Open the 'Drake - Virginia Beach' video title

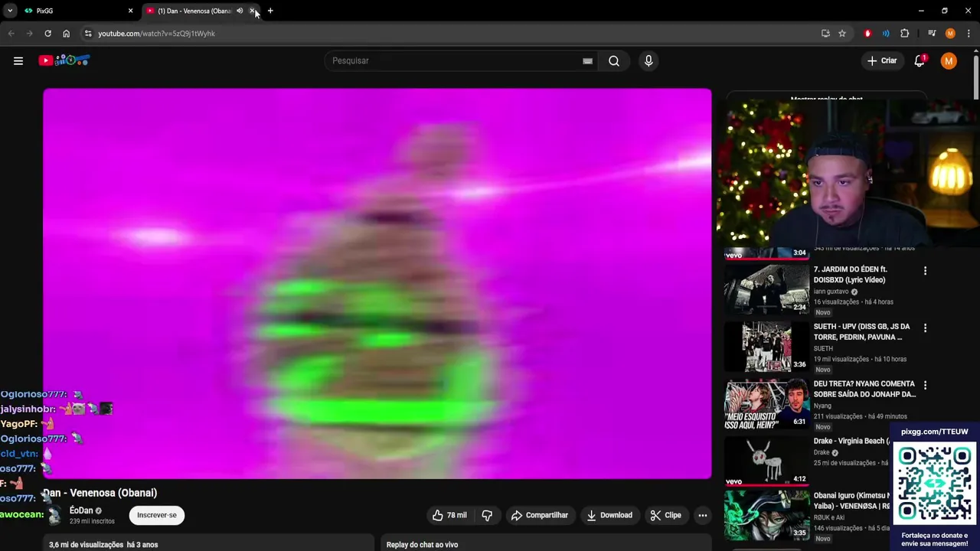(851, 441)
